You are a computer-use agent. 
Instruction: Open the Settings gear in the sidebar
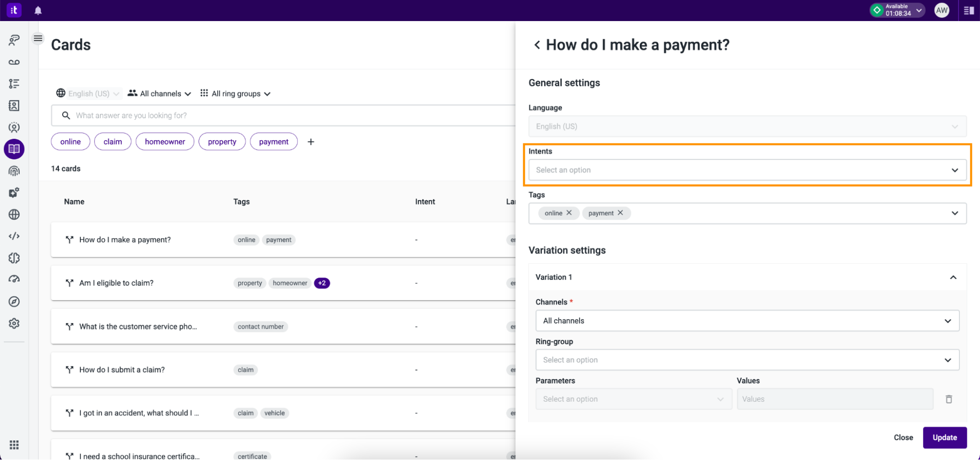click(14, 323)
